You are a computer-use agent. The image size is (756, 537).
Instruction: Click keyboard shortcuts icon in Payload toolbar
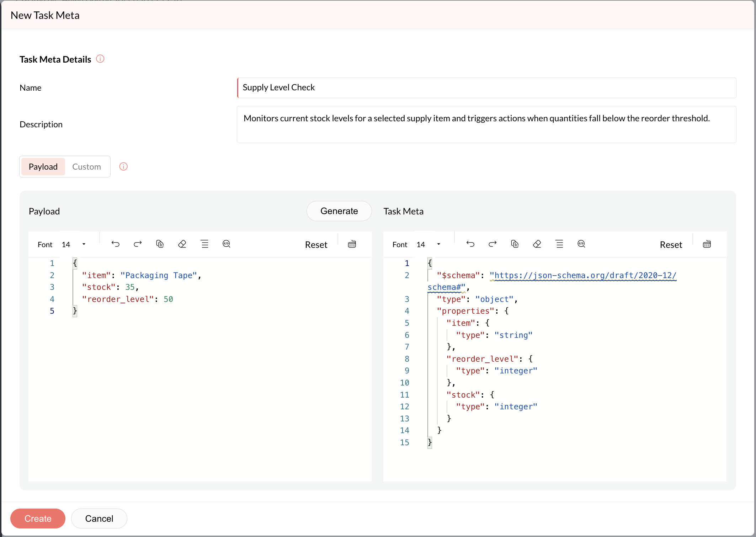(x=352, y=244)
